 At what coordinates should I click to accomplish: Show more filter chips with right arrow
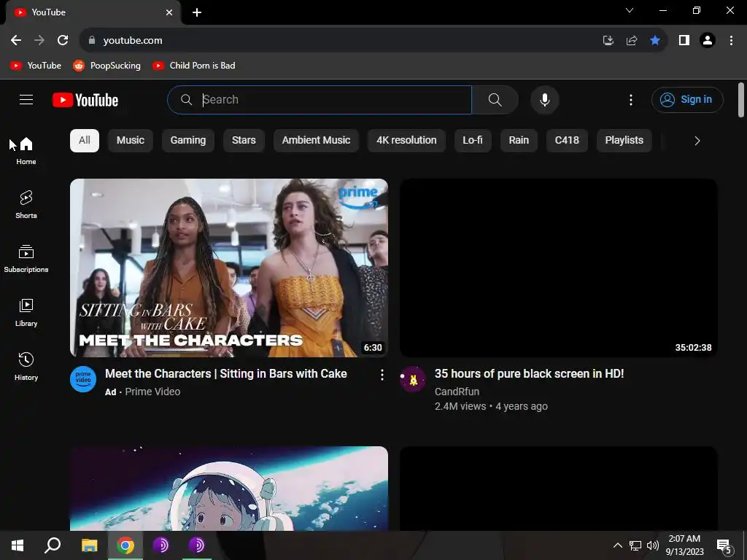[697, 141]
